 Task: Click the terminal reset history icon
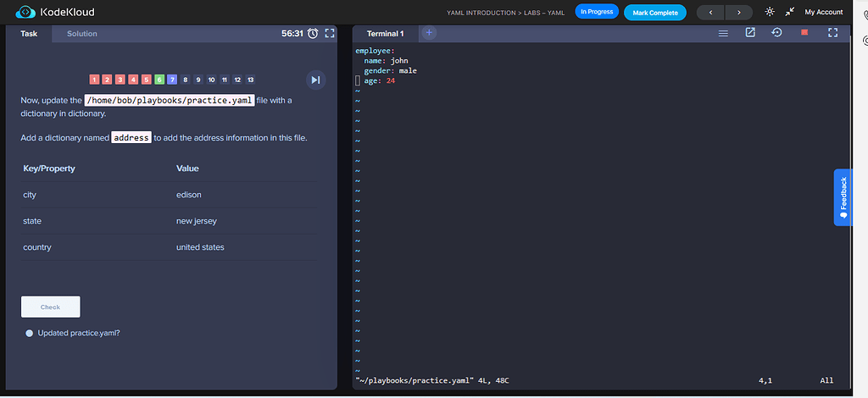pos(776,33)
